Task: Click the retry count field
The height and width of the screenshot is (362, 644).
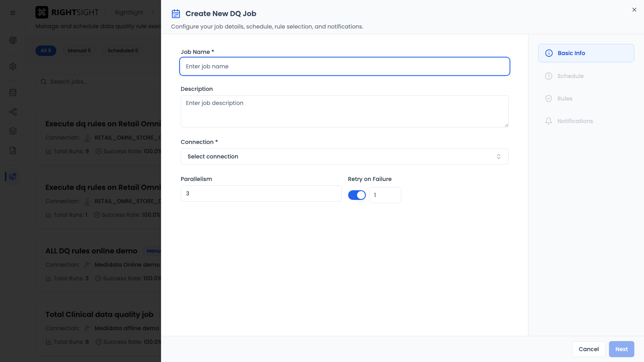Action: [x=385, y=195]
